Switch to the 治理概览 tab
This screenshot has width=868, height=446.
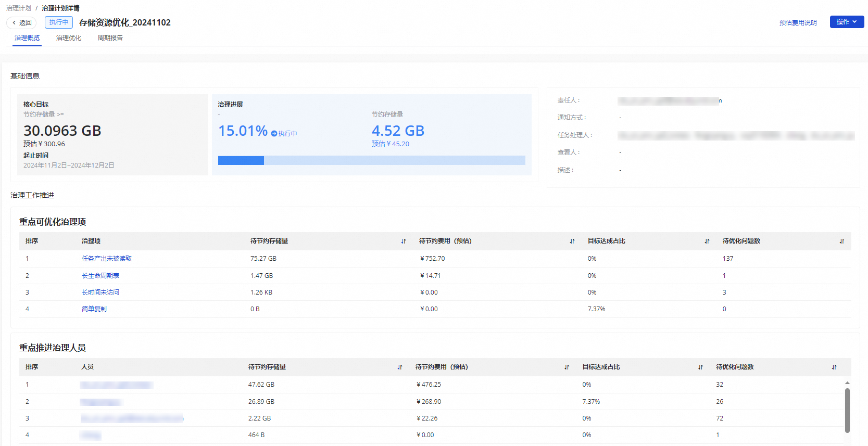tap(27, 38)
